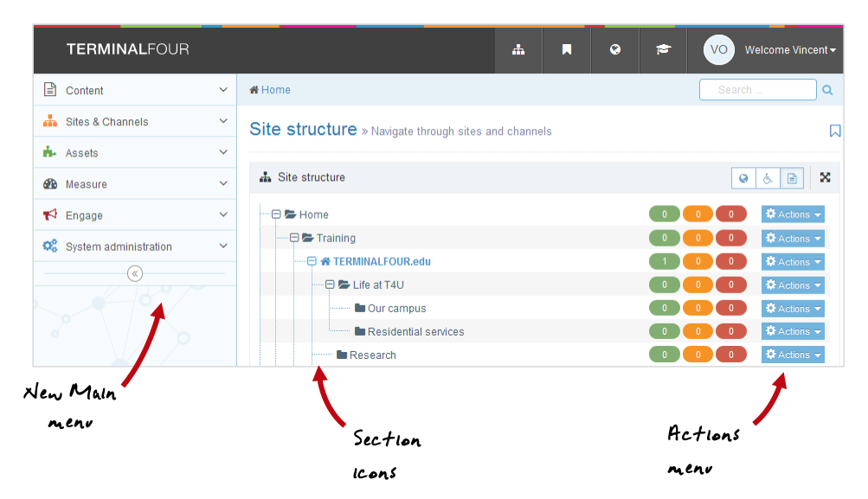
Task: Expand site structure panel to fullscreen
Action: (x=825, y=177)
